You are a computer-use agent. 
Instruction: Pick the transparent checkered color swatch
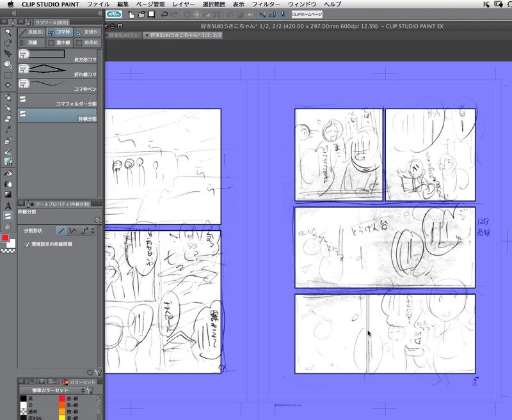click(8, 251)
